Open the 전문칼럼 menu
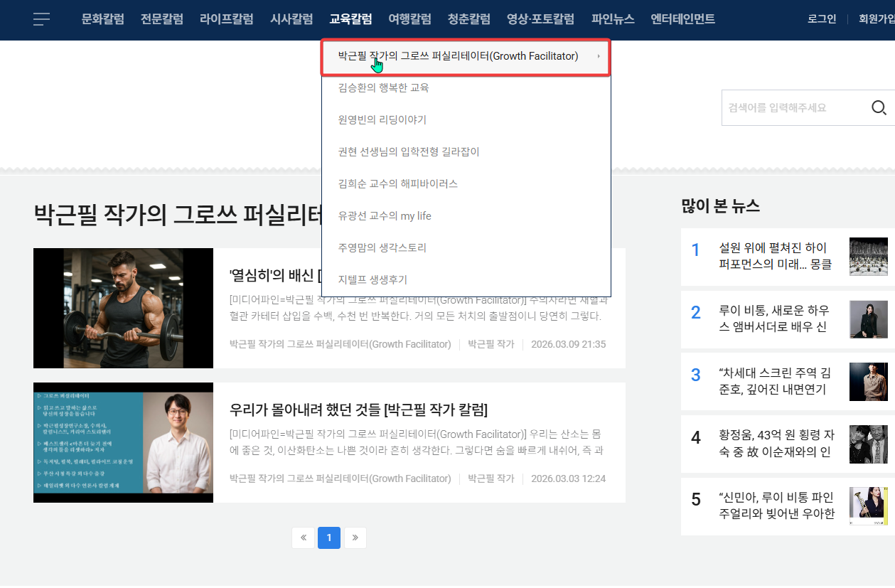 pos(162,19)
